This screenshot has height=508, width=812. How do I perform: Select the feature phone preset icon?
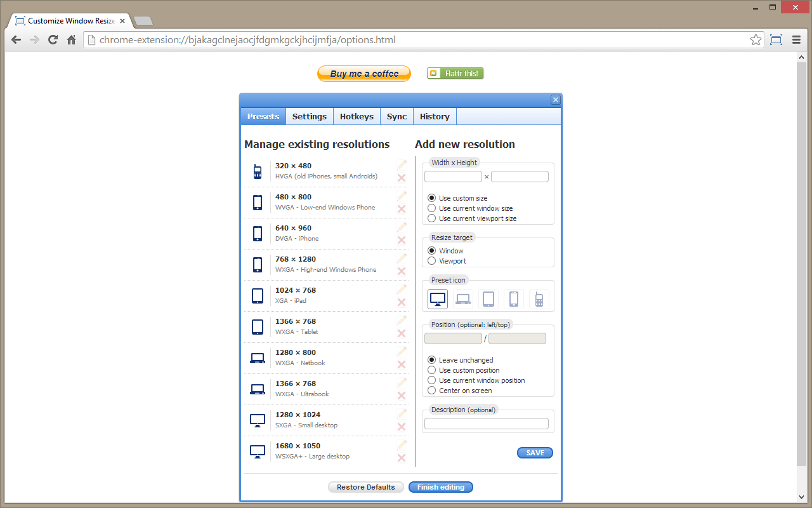(x=539, y=298)
